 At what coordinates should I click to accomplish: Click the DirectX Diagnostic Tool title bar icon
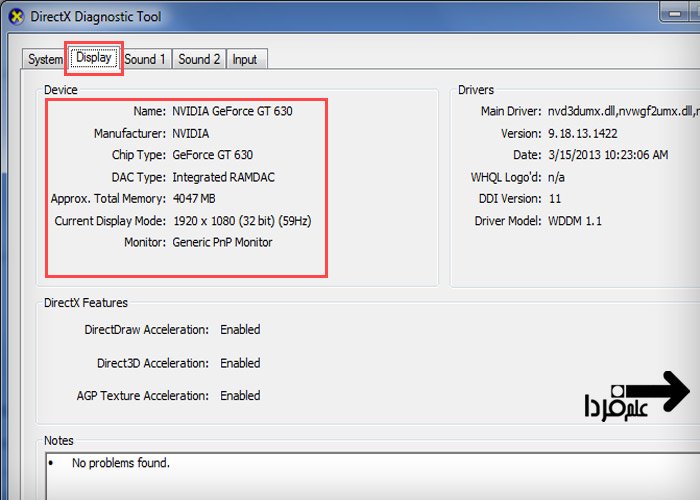coord(17,17)
